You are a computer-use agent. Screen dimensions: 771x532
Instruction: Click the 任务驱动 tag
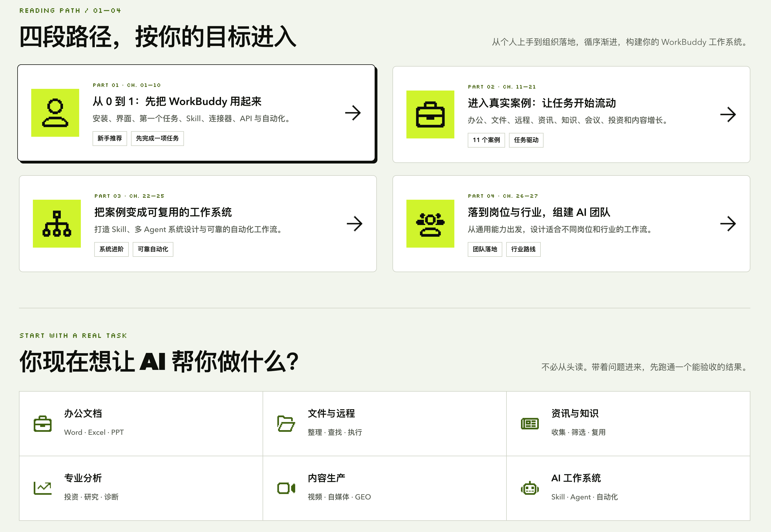point(526,140)
